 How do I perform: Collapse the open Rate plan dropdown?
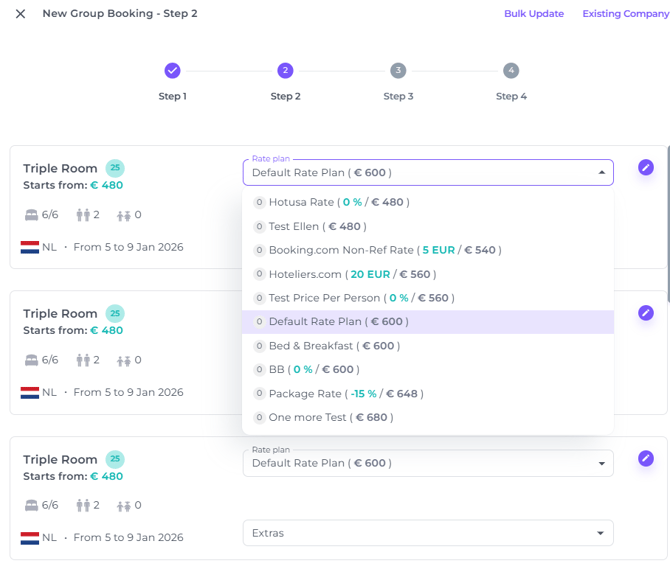pos(601,173)
